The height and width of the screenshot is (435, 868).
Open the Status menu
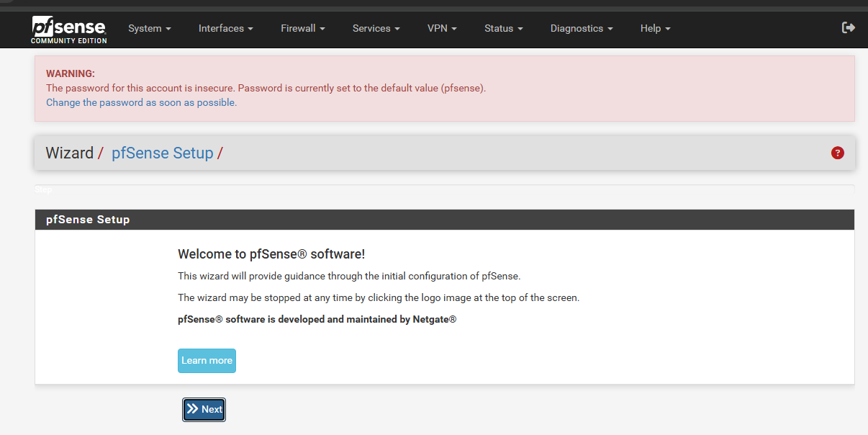503,28
